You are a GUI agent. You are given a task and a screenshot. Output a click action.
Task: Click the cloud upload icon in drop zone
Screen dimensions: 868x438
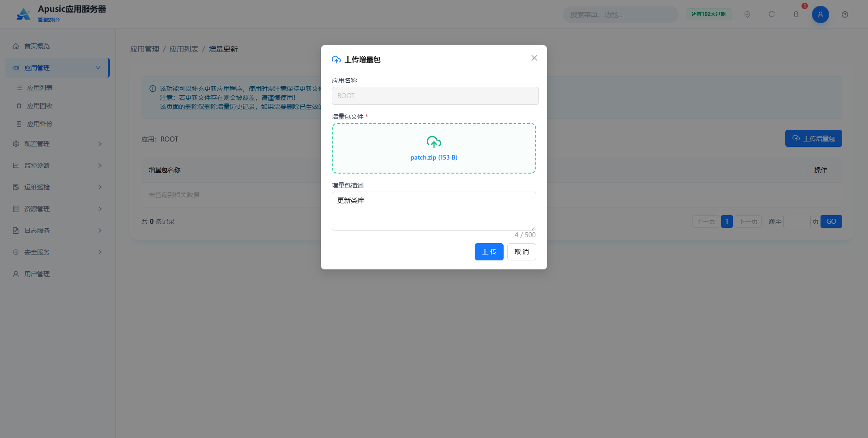coord(434,142)
